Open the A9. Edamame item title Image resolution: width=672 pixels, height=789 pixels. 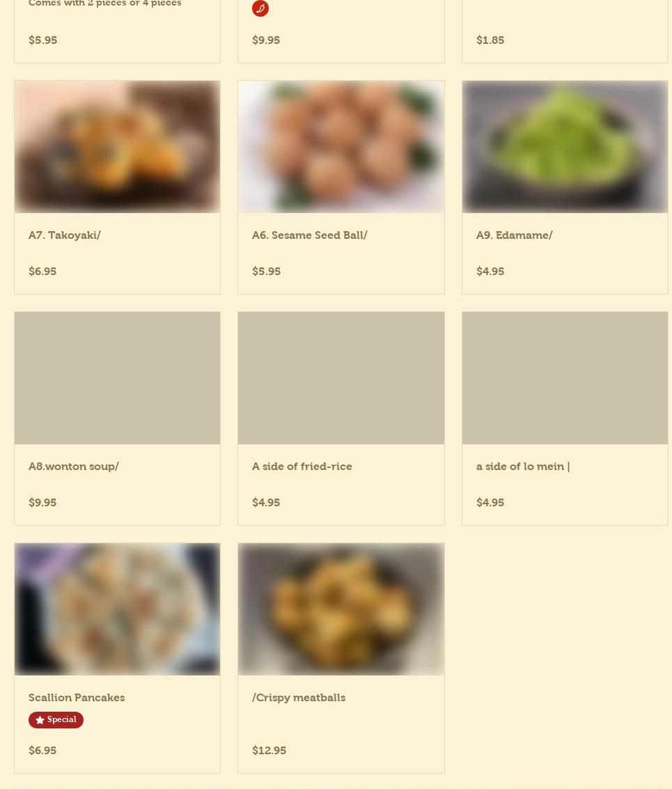(514, 235)
